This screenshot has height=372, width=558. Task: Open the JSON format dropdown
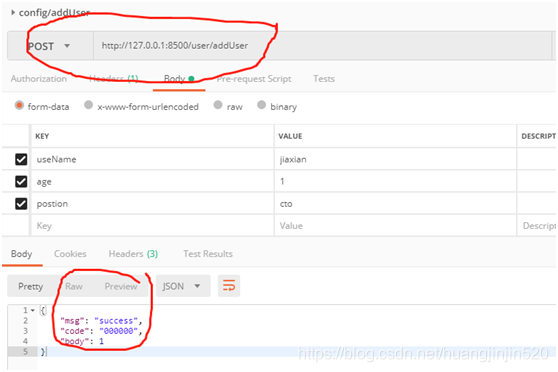click(x=183, y=286)
